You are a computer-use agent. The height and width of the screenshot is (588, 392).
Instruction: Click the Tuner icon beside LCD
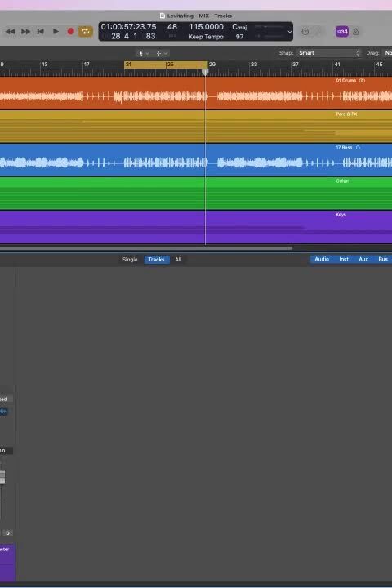pyautogui.click(x=305, y=32)
